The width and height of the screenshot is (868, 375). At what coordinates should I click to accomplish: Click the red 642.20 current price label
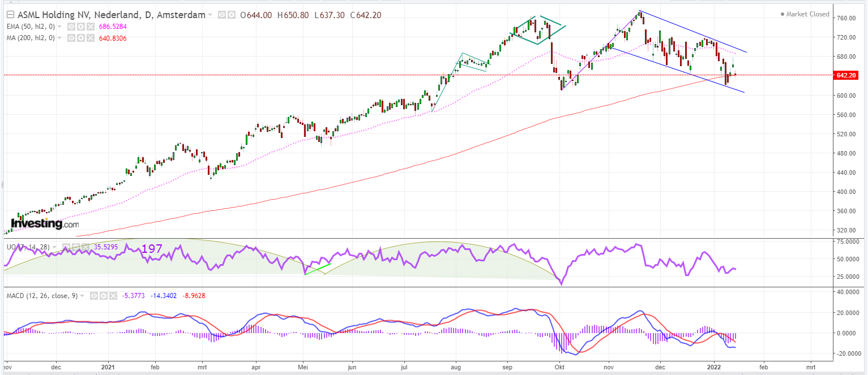(x=846, y=75)
